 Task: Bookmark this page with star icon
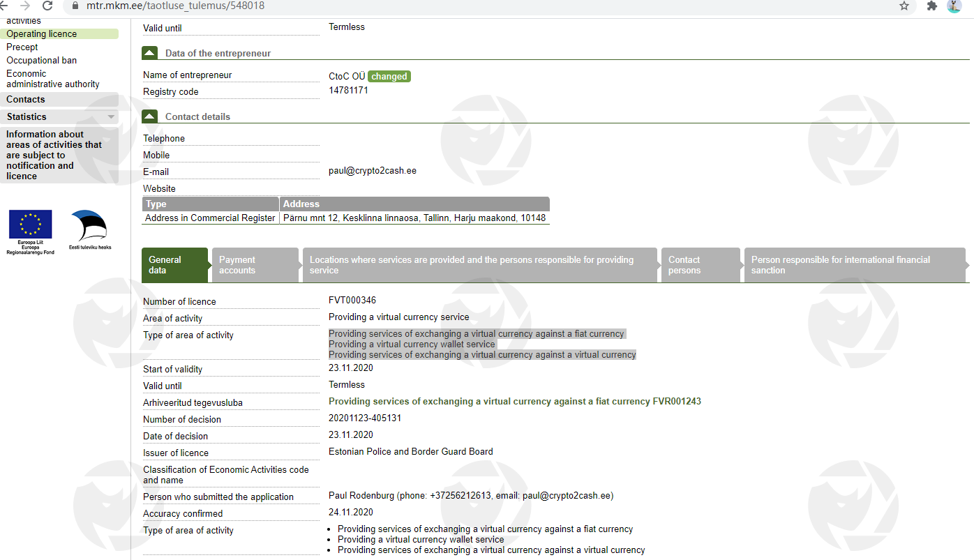[x=904, y=6]
